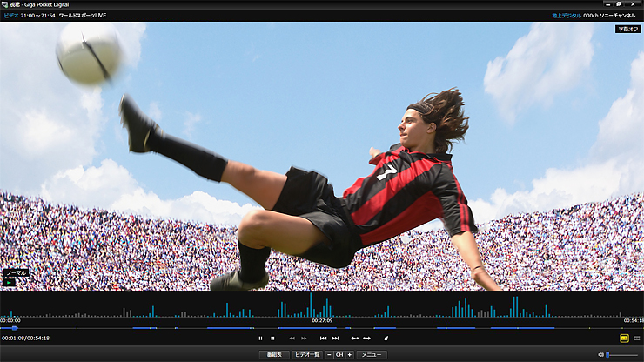Click the tallest blue peak in excitement graph

(x=310, y=305)
